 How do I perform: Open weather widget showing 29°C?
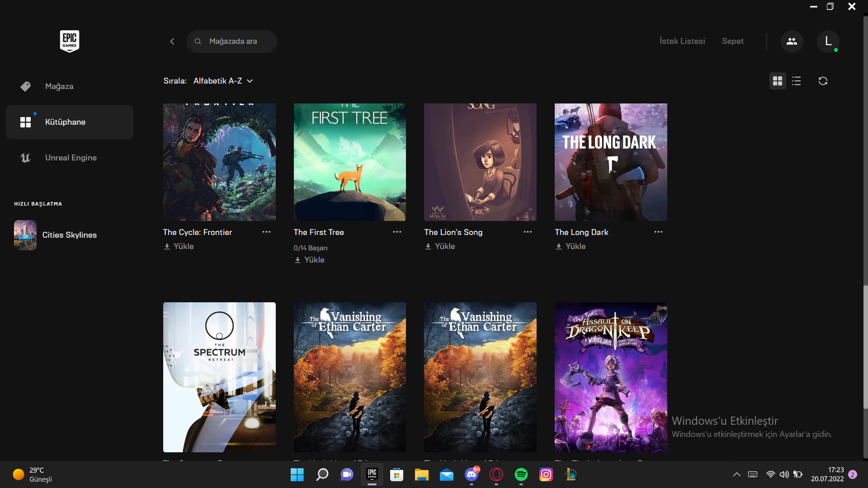33,474
